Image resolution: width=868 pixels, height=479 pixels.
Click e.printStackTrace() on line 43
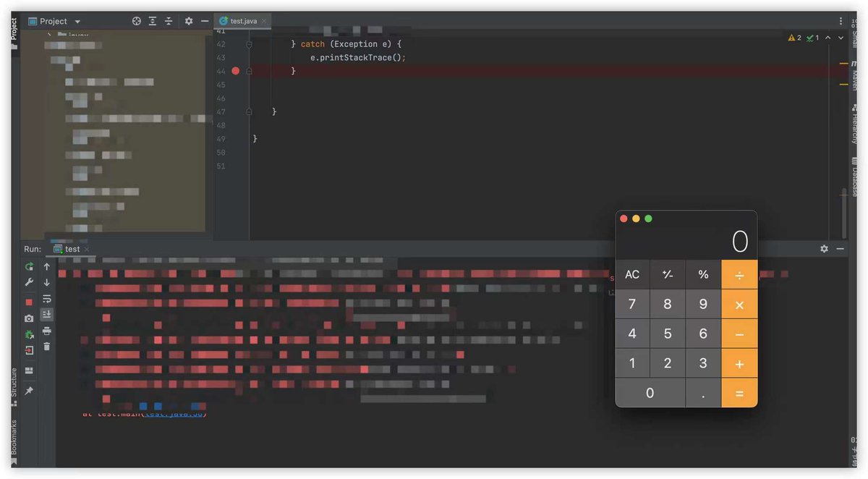click(358, 57)
